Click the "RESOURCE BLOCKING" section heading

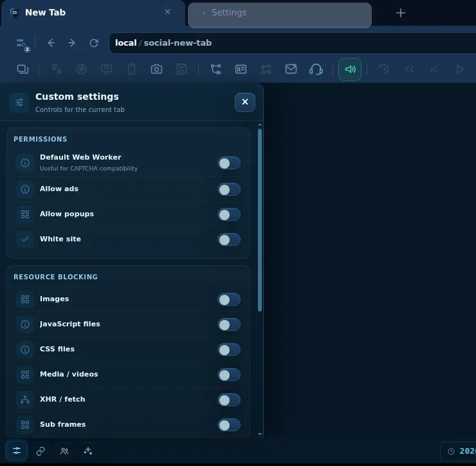55,277
